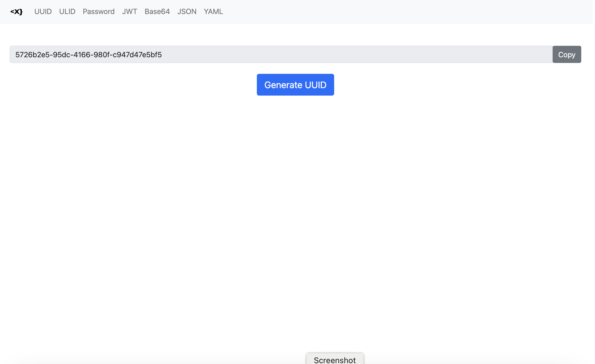595x364 pixels.
Task: Select the JSON tool in navbar
Action: tap(187, 12)
